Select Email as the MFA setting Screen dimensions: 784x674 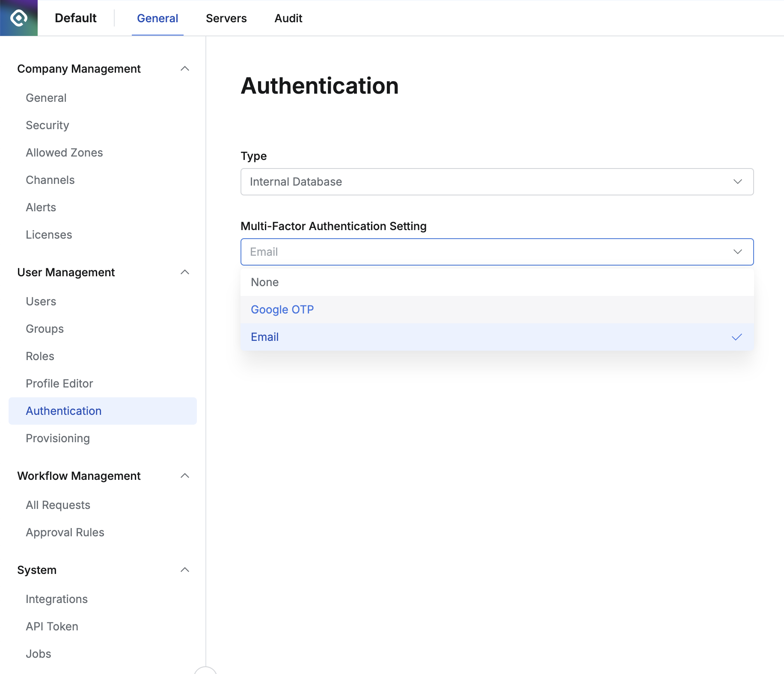(x=264, y=337)
